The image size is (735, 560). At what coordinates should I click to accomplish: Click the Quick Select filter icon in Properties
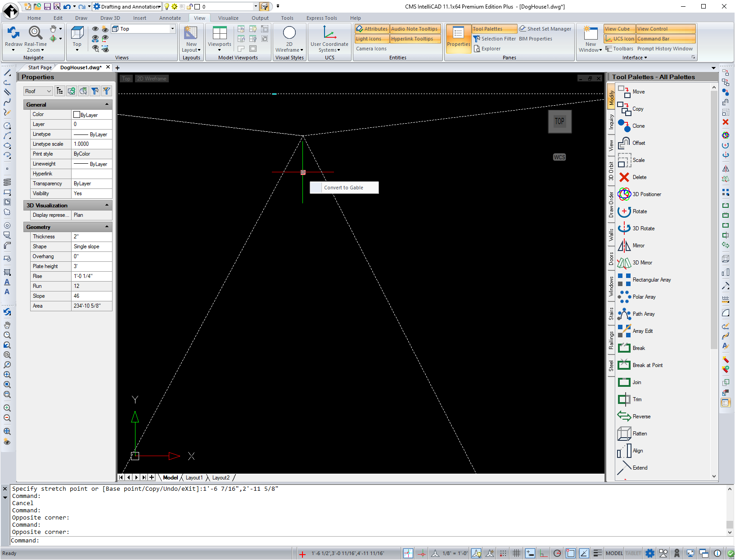pos(106,91)
